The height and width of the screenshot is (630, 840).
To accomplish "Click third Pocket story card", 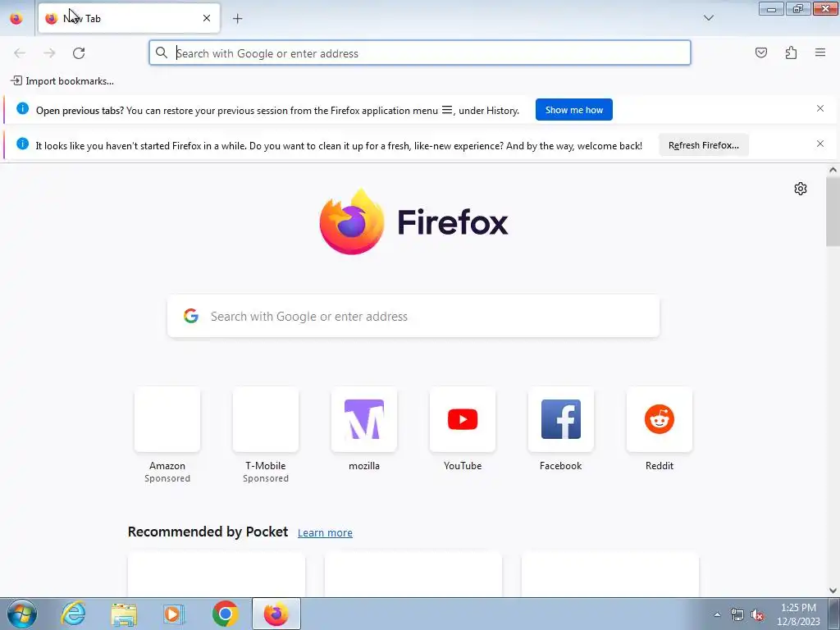I will coord(610,574).
